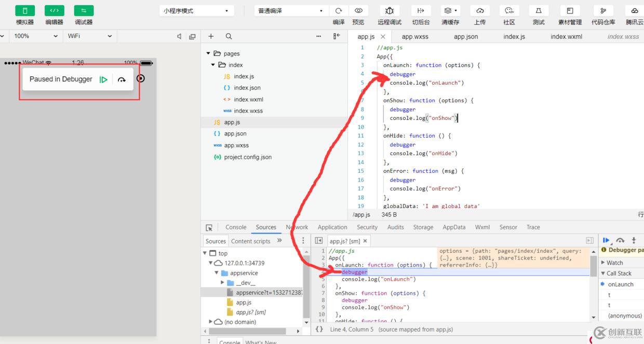Collapse the appservice folder node
The width and height of the screenshot is (644, 344).
click(x=217, y=273)
